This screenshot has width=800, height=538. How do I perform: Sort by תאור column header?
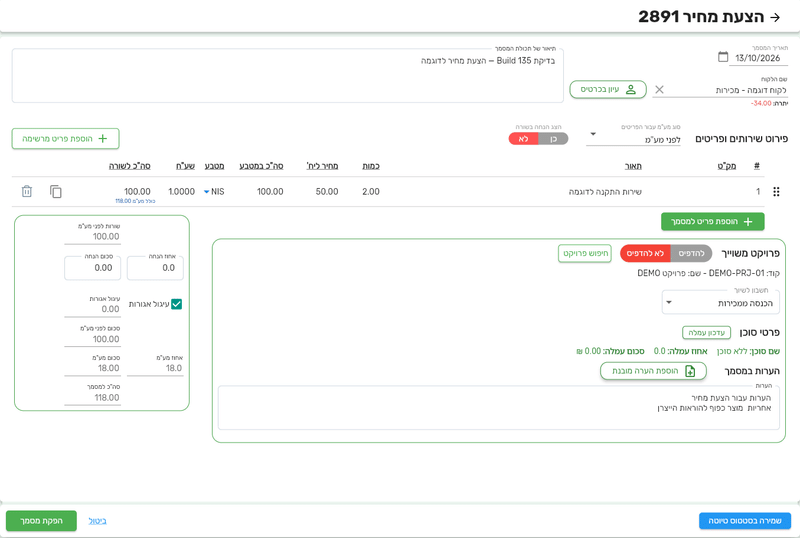tap(633, 166)
